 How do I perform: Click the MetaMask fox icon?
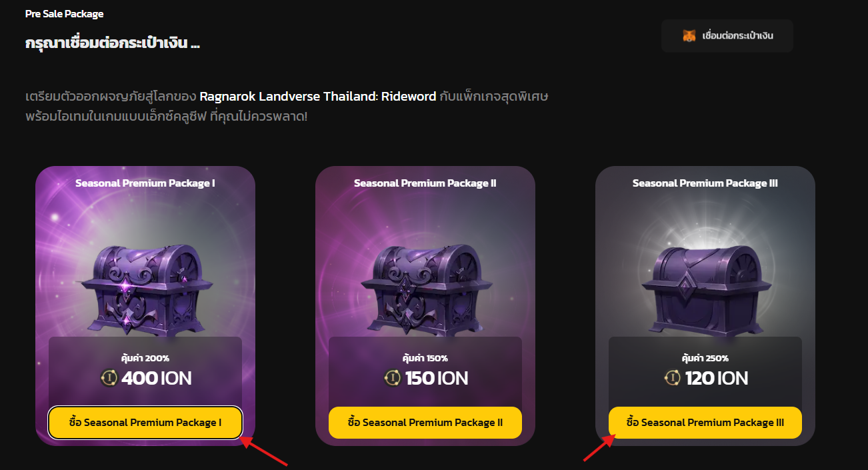689,35
